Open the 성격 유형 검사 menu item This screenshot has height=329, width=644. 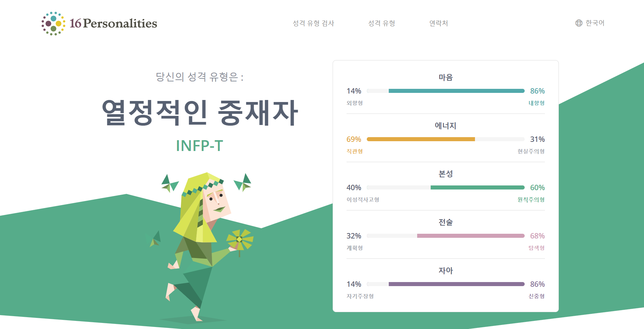click(313, 23)
